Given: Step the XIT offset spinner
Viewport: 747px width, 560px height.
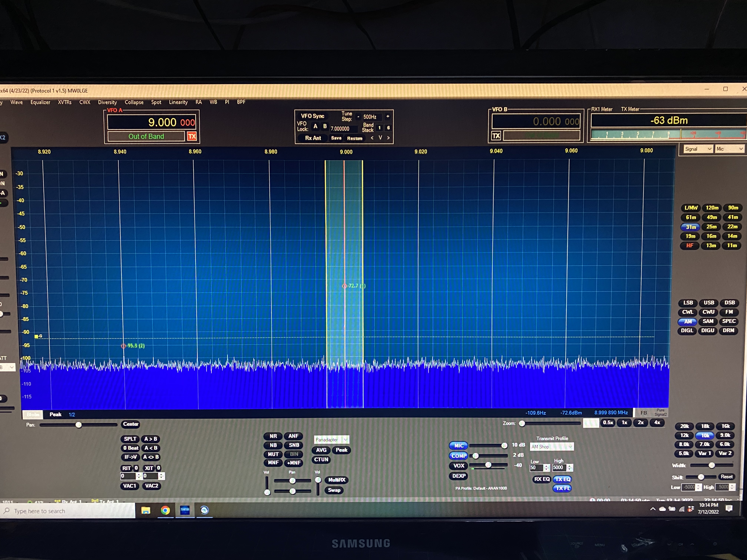Looking at the screenshot, I should (161, 476).
